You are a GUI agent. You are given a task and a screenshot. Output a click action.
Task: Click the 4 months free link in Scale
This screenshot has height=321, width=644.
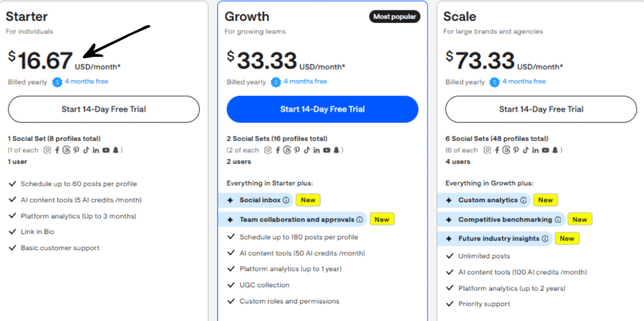524,81
